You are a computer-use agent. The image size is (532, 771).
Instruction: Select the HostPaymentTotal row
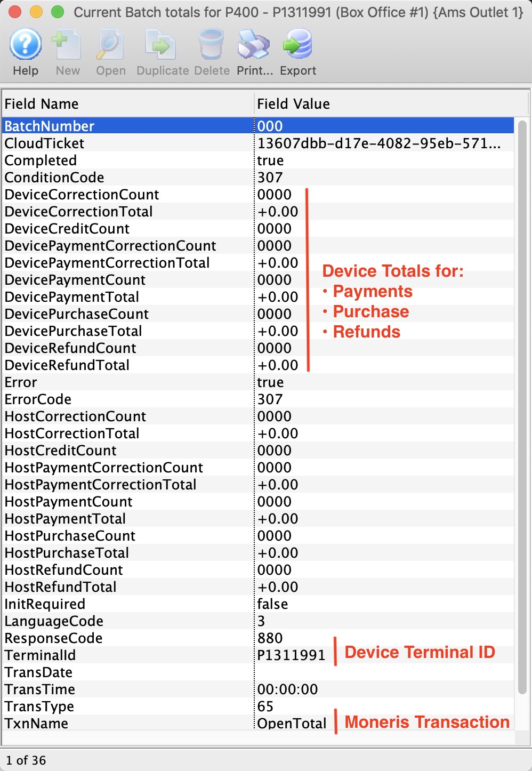coord(258,518)
